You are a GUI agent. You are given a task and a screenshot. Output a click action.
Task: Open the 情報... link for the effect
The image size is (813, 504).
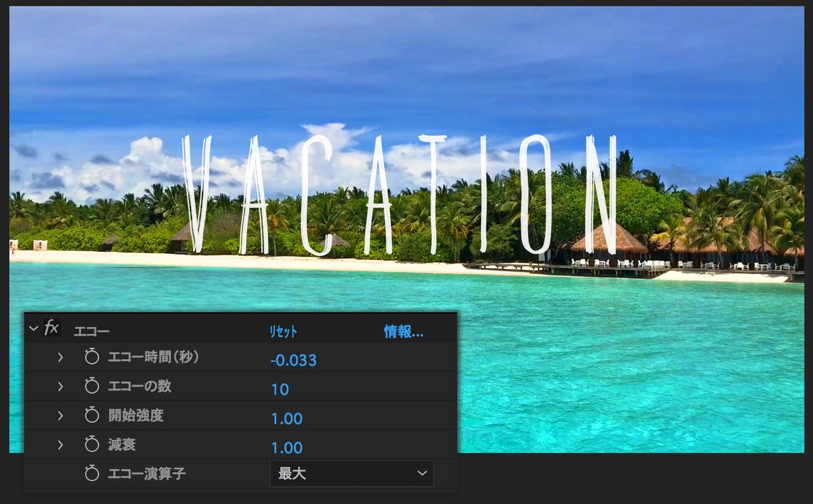pos(403,332)
